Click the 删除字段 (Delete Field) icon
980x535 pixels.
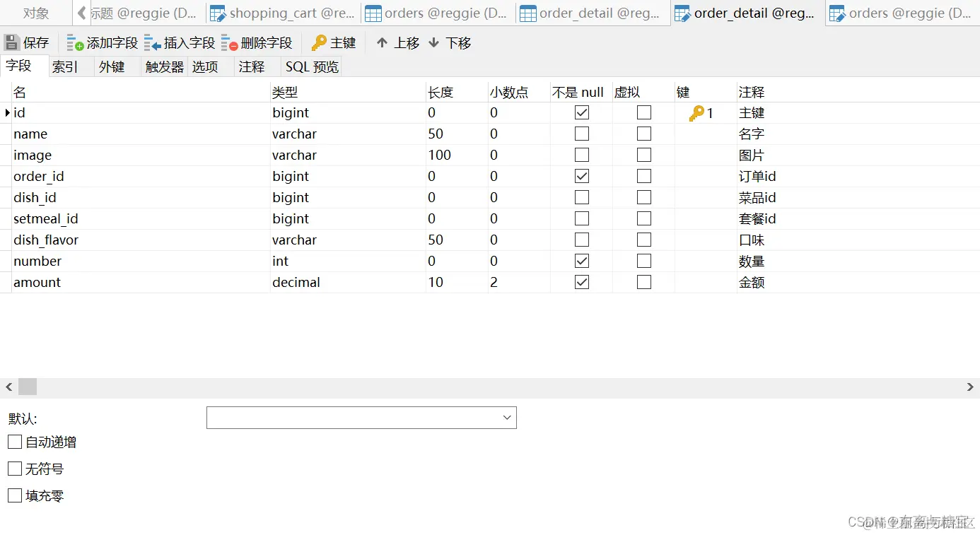tap(257, 42)
